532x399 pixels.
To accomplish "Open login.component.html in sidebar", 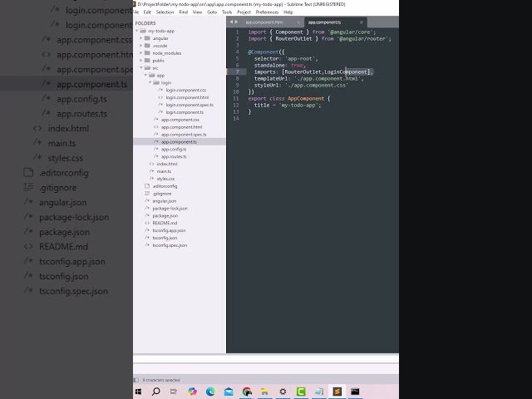I will (187, 97).
